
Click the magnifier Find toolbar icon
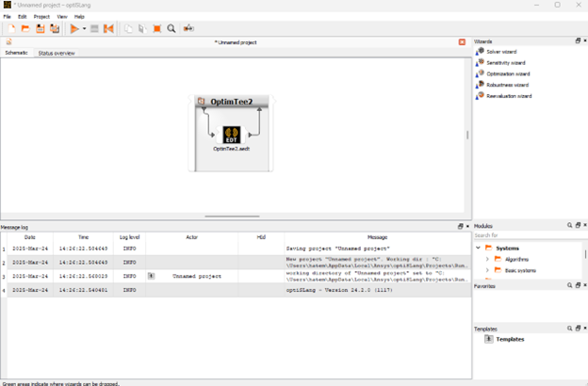pos(171,28)
